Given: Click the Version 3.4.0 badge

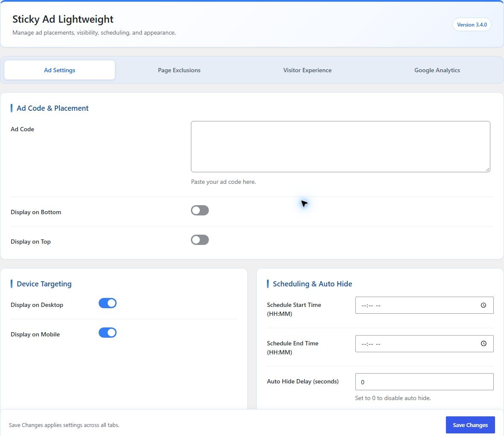Looking at the screenshot, I should (x=472, y=24).
